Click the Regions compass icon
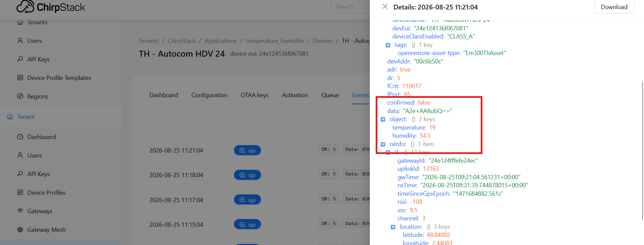Image resolution: width=644 pixels, height=245 pixels. point(20,96)
